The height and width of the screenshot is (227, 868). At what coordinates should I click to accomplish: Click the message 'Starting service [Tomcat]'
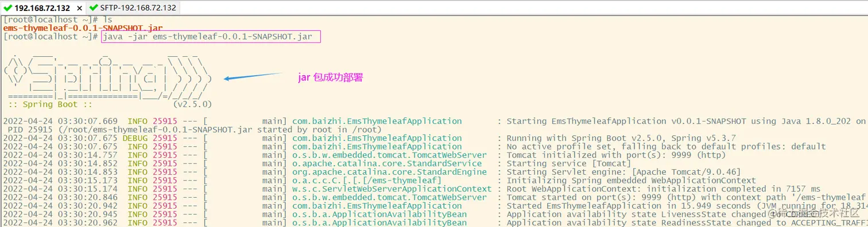point(568,163)
